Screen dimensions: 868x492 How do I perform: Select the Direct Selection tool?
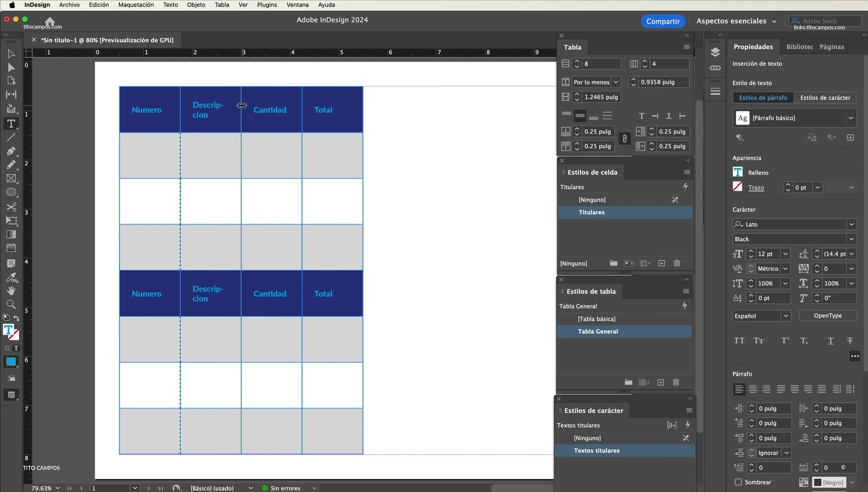coord(11,68)
